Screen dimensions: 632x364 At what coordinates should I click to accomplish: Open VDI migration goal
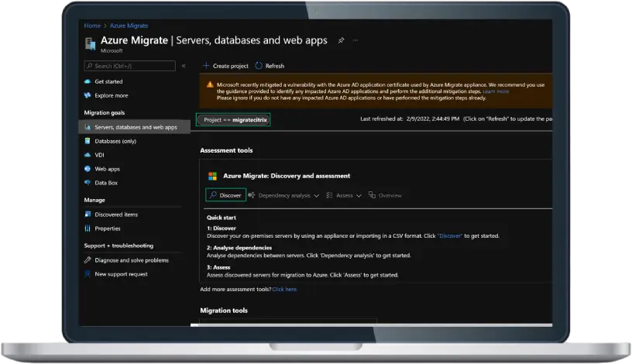pos(99,155)
